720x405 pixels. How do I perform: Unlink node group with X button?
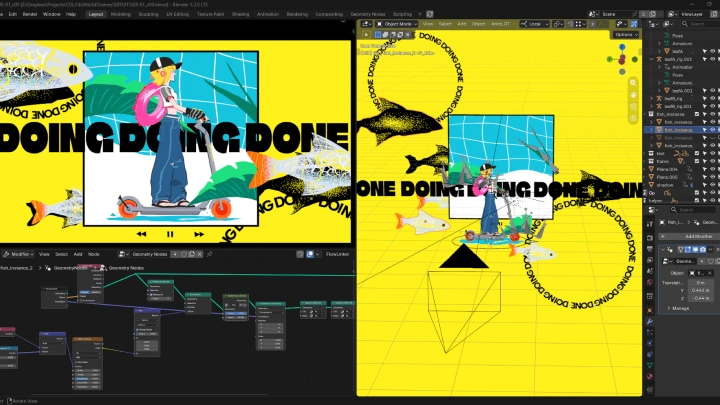coord(200,254)
